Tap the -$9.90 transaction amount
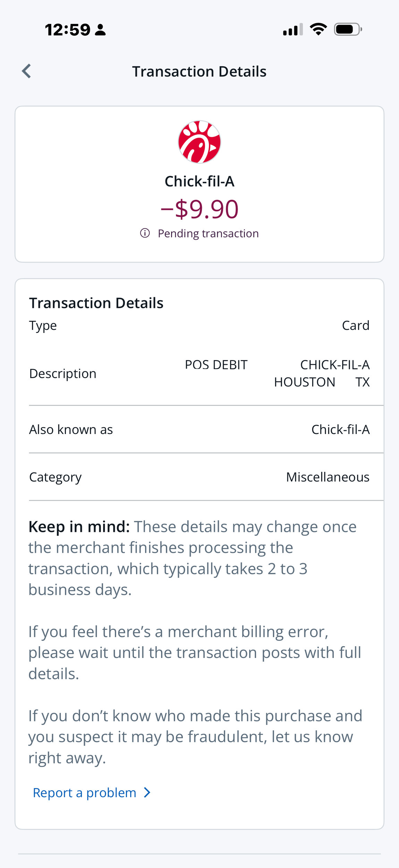Viewport: 399px width, 868px height. point(199,209)
